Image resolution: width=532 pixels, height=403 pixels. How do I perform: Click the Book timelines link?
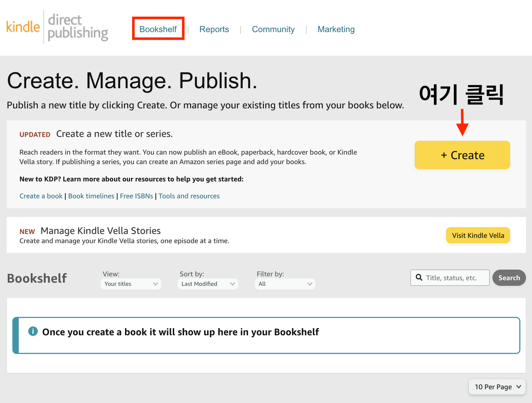click(x=91, y=196)
